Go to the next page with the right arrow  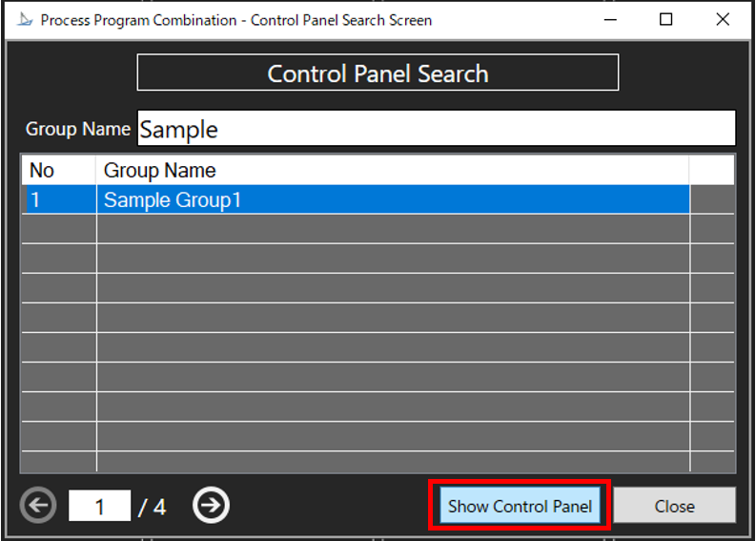[211, 506]
